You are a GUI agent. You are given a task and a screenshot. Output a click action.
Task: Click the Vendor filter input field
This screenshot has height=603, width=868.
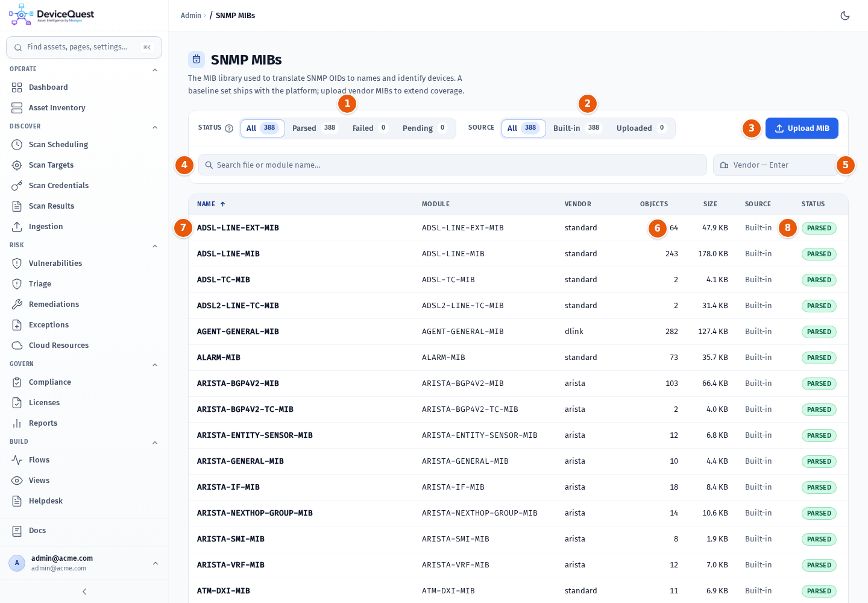(x=776, y=165)
